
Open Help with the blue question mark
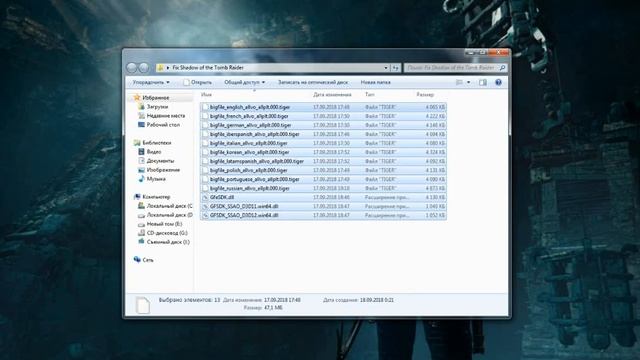[x=498, y=82]
